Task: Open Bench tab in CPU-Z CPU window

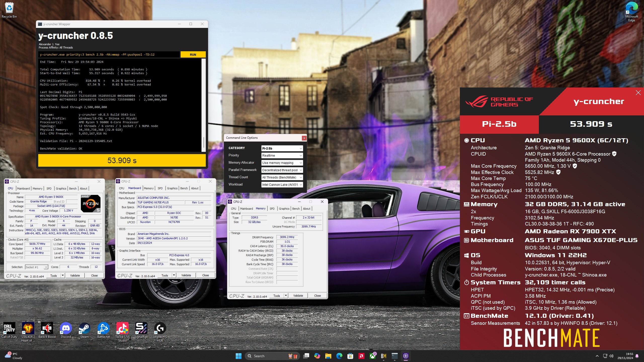Action: click(73, 189)
